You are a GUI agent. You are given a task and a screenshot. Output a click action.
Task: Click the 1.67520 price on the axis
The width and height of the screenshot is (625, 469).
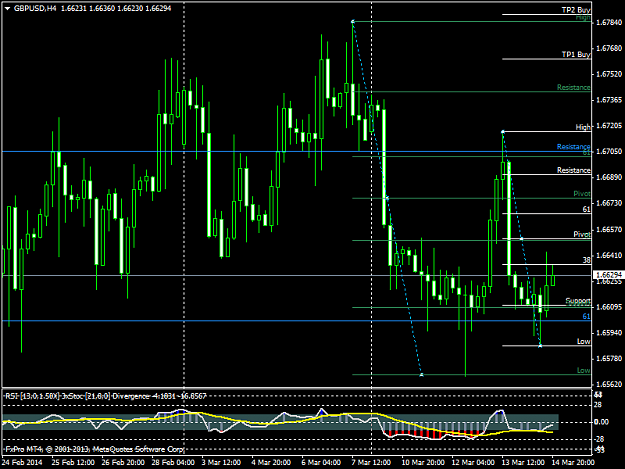tap(609, 74)
